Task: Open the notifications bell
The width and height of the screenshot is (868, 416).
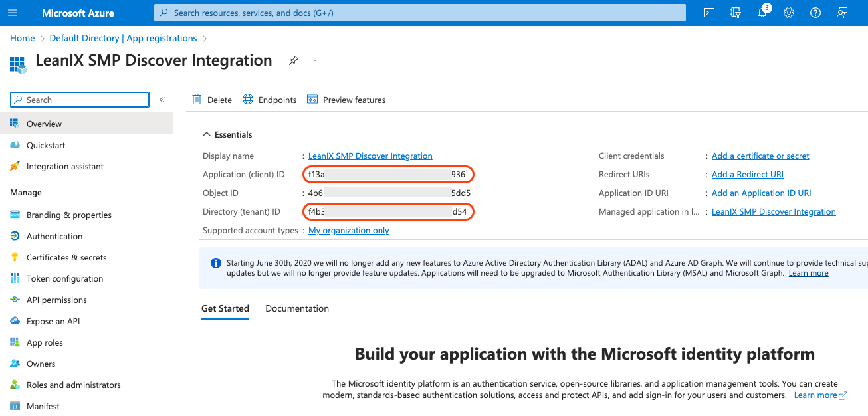Action: tap(763, 13)
